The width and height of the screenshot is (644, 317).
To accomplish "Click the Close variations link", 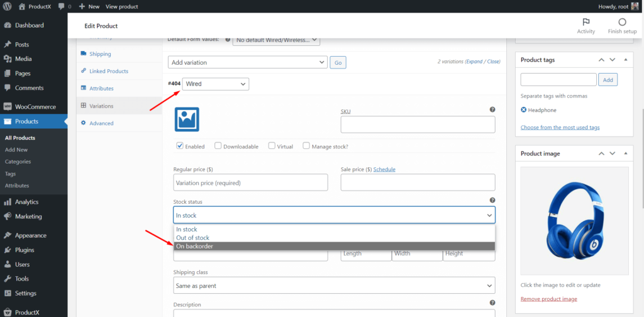I will (x=493, y=62).
